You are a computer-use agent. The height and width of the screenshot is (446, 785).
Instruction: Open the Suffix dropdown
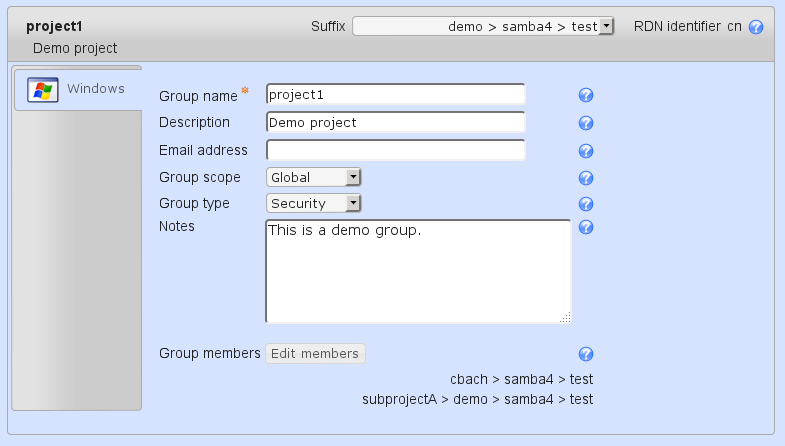tap(483, 27)
